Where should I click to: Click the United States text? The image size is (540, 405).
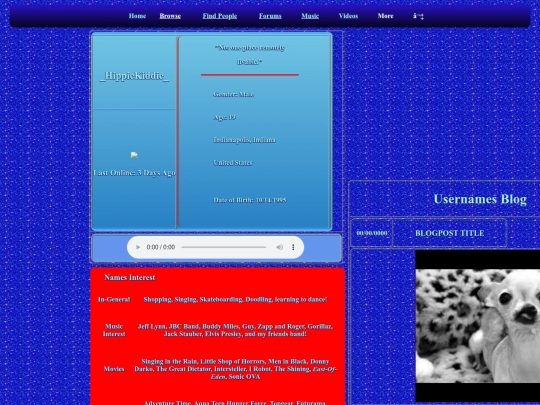click(233, 163)
